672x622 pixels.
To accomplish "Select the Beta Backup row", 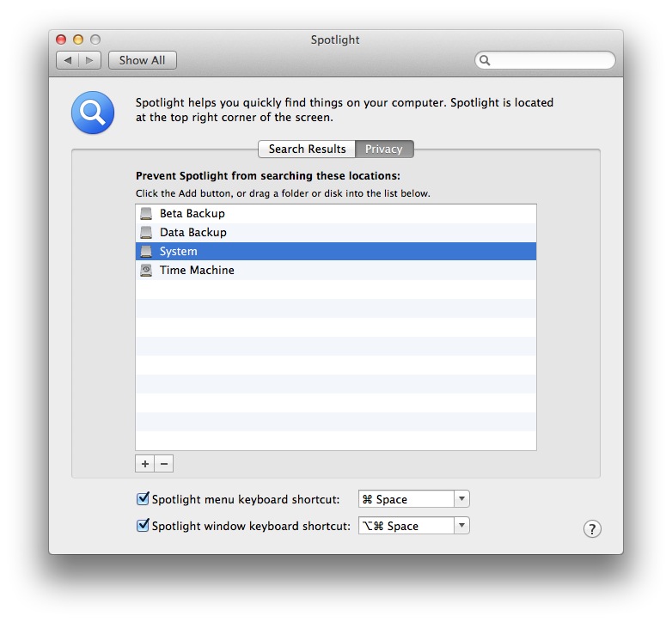I will (336, 213).
